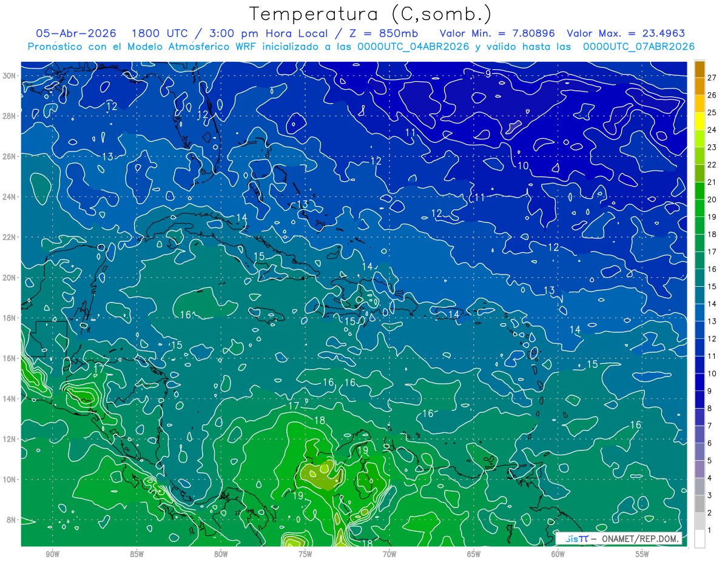This screenshot has width=728, height=562.
Task: Click the 9 contour label near top
Action: coord(488,74)
